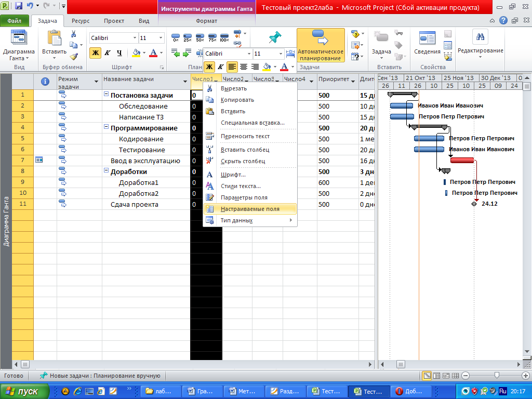
Task: Open Приоритет column filter dropdown
Action: [353, 82]
